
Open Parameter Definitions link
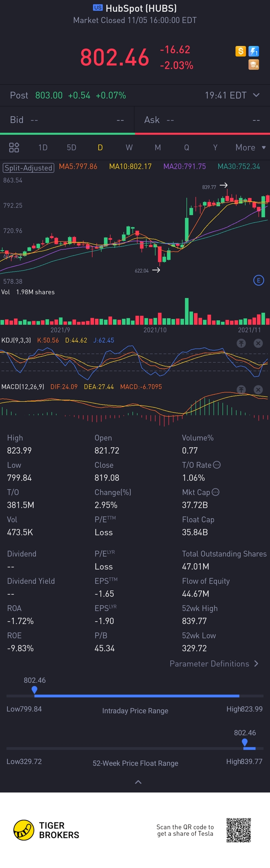[214, 663]
